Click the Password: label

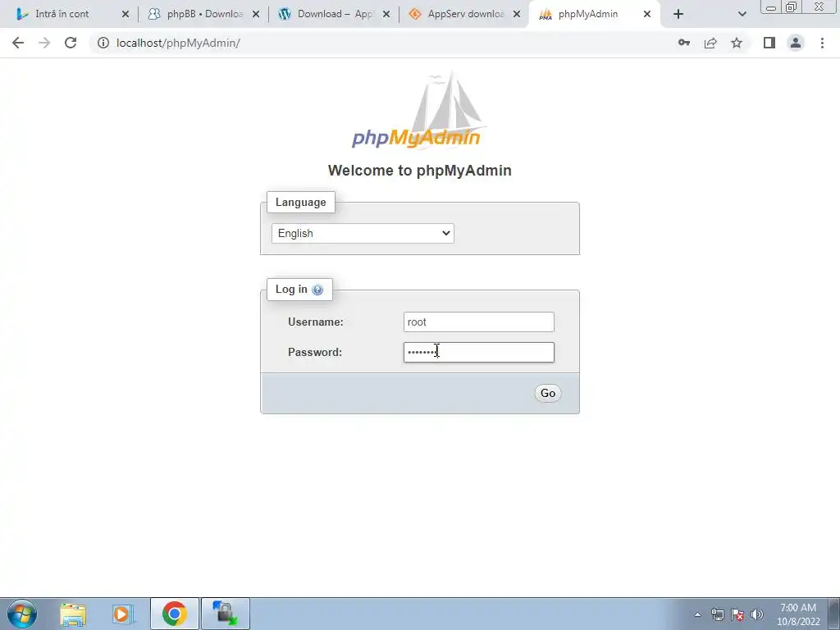(x=315, y=353)
